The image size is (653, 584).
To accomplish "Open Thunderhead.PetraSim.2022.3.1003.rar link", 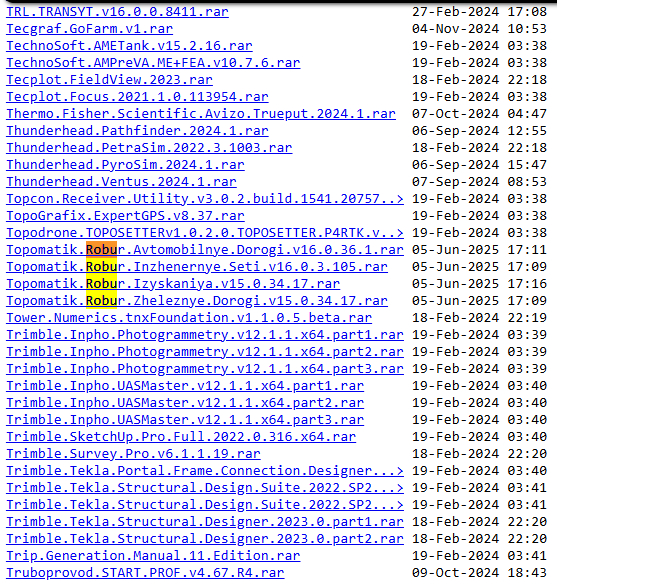I will tap(149, 148).
